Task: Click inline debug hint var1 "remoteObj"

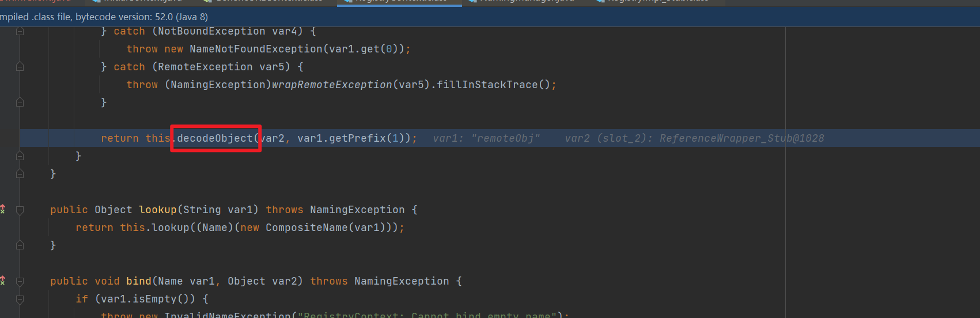Action: (x=486, y=138)
